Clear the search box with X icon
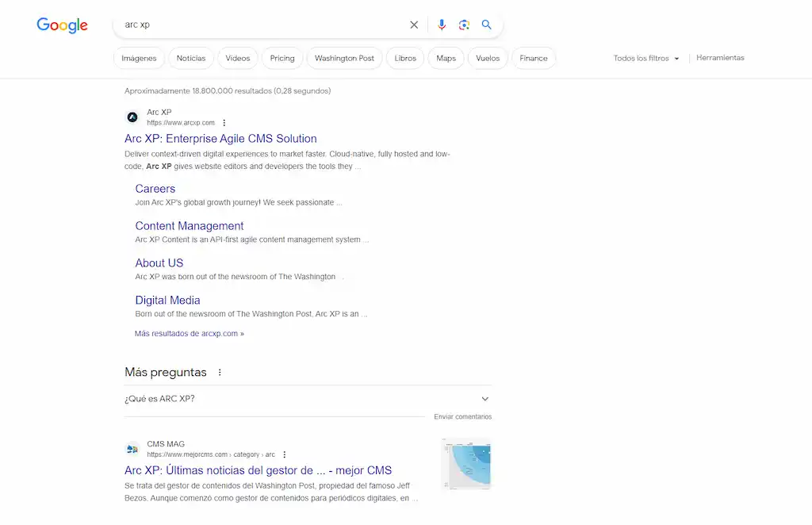812x525 pixels. 414,25
